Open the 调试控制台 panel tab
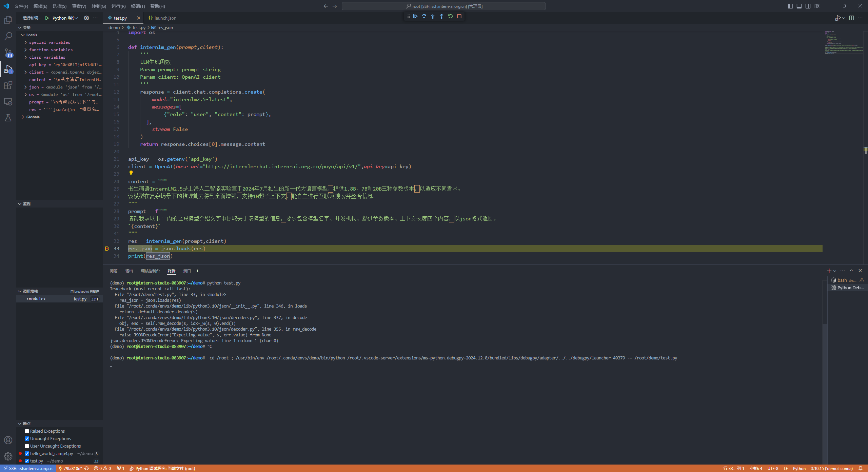This screenshot has width=868, height=472. (x=150, y=271)
